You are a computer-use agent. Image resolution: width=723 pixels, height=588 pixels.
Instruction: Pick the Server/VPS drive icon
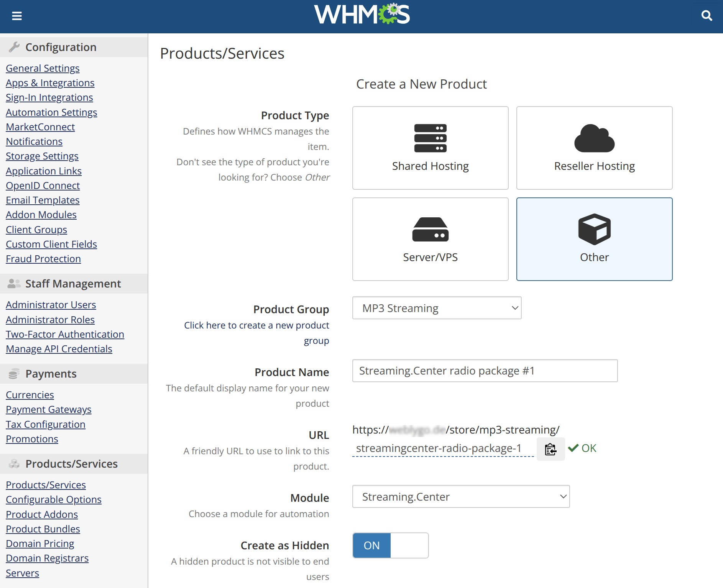(x=430, y=230)
